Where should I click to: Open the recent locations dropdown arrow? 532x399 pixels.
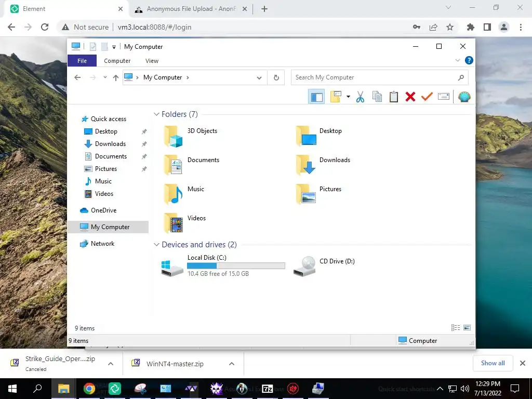tap(105, 77)
